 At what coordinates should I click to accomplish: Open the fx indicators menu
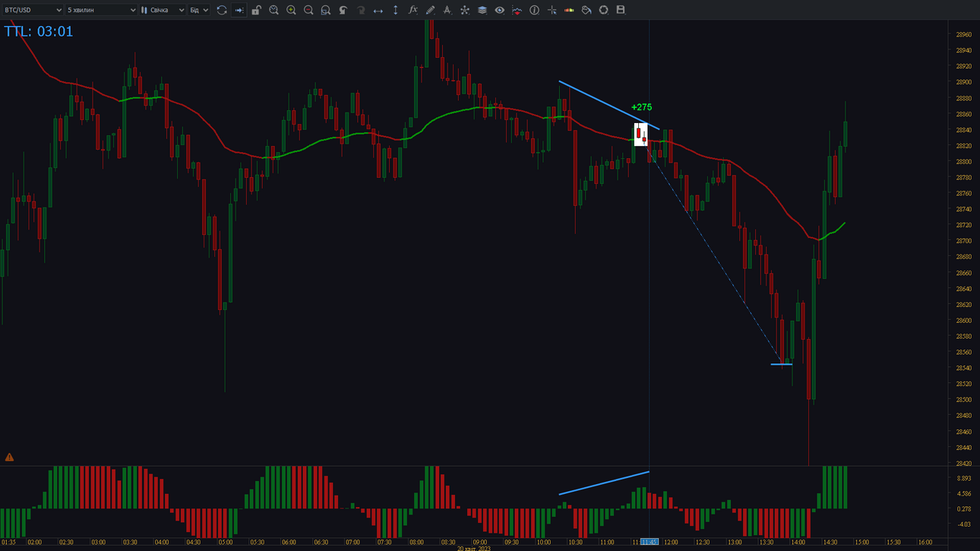[413, 10]
